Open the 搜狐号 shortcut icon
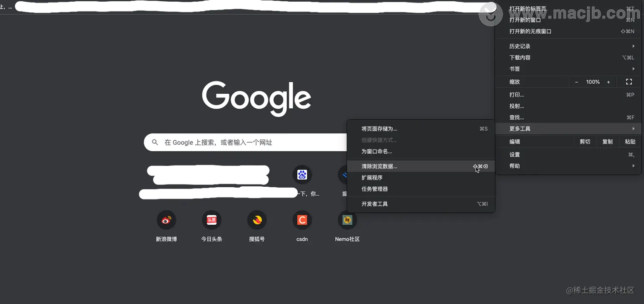This screenshot has height=304, width=644. [257, 220]
